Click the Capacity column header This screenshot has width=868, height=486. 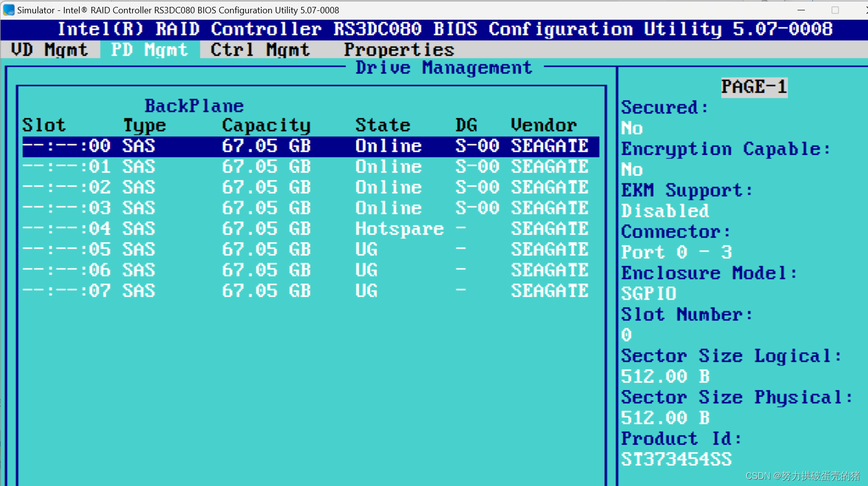pyautogui.click(x=266, y=126)
